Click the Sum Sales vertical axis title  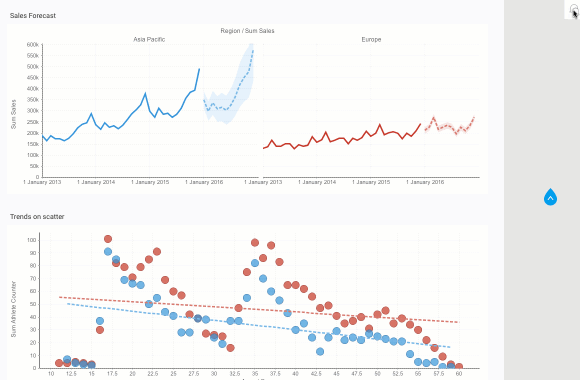click(14, 114)
